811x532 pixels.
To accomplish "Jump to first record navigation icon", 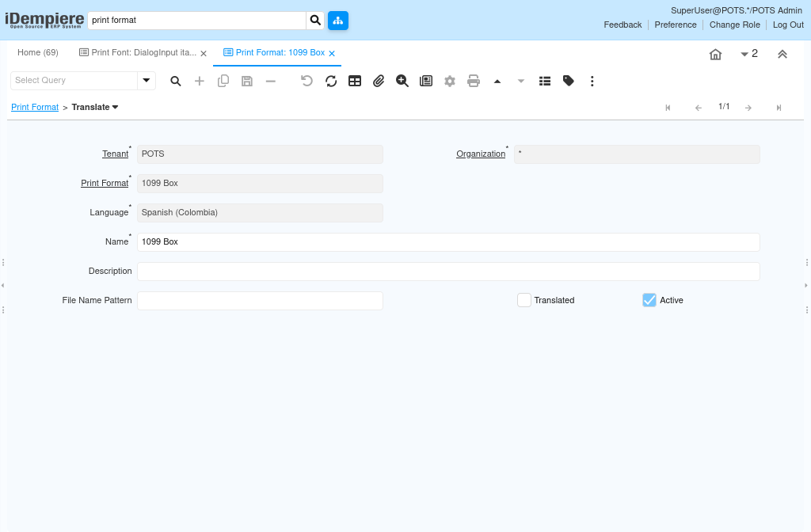I will point(668,108).
